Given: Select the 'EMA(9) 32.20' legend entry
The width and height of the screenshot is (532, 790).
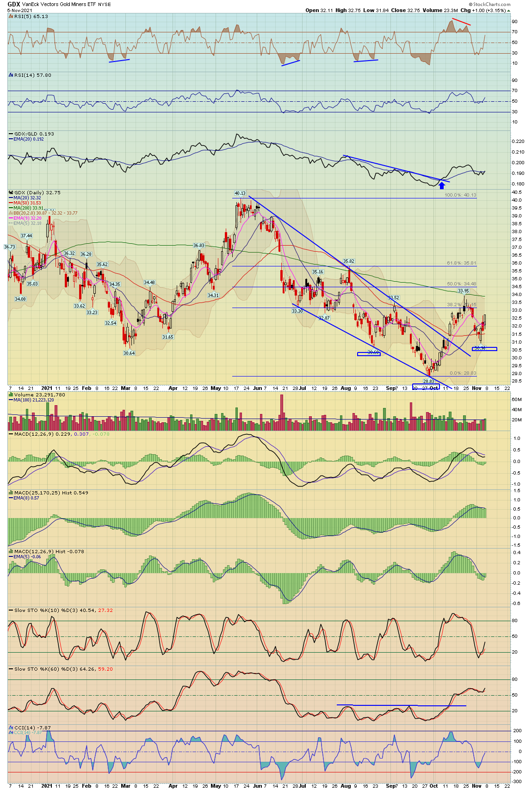Looking at the screenshot, I should click(25, 218).
